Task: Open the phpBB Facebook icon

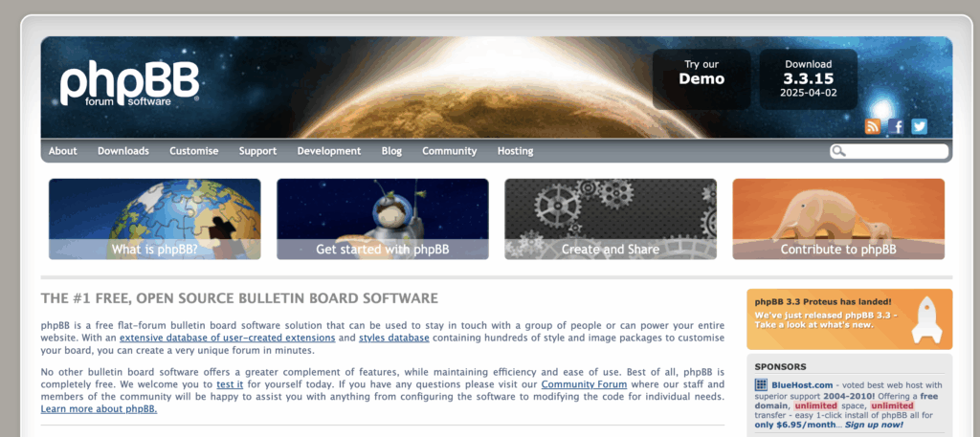Action: 896,127
